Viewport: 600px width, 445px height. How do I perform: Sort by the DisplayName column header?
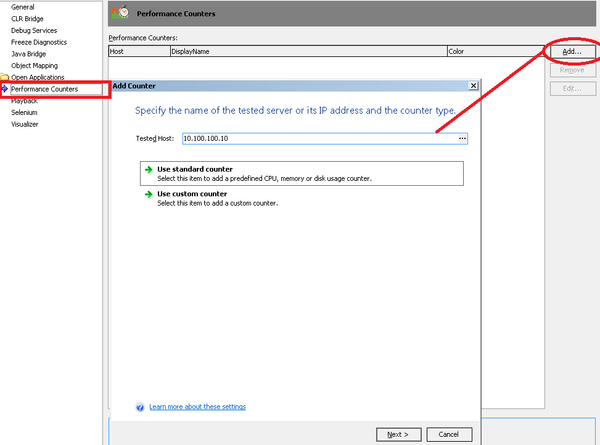point(308,51)
